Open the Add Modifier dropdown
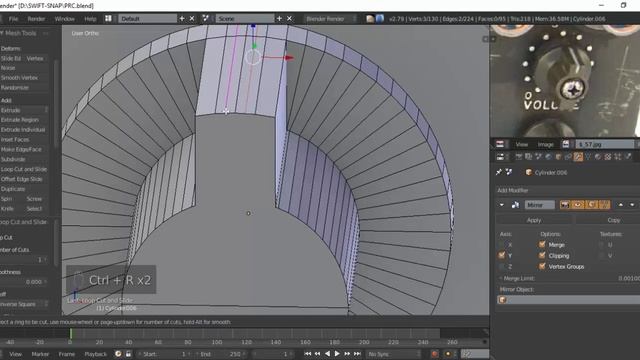 coord(567,190)
